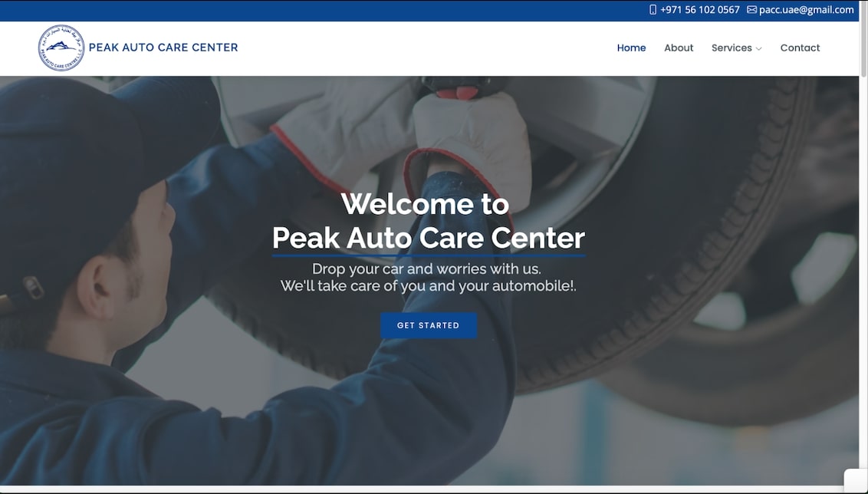Click the white widget tab in bottom-right corner
The image size is (868, 494).
point(856,481)
